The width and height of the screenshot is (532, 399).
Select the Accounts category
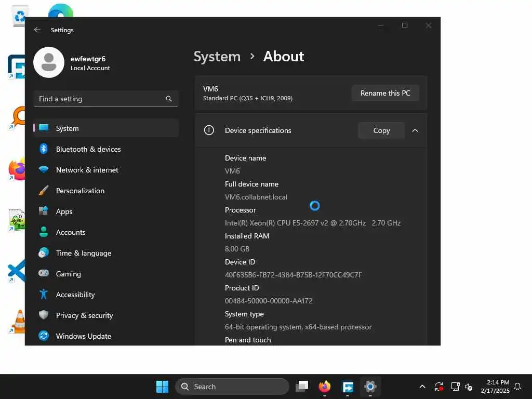[x=106, y=232]
